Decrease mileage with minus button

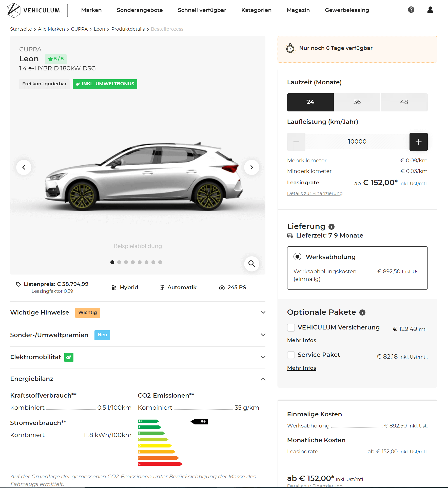tap(296, 142)
